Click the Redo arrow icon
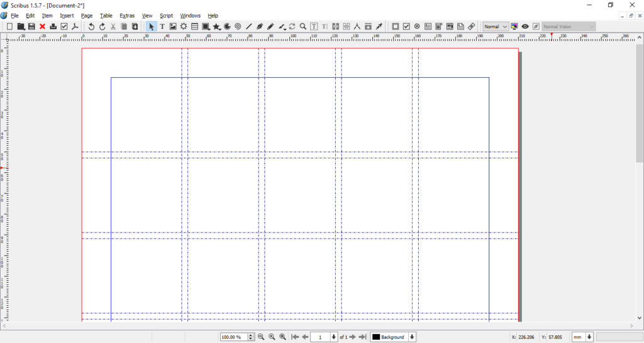The height and width of the screenshot is (343, 644). pyautogui.click(x=103, y=26)
